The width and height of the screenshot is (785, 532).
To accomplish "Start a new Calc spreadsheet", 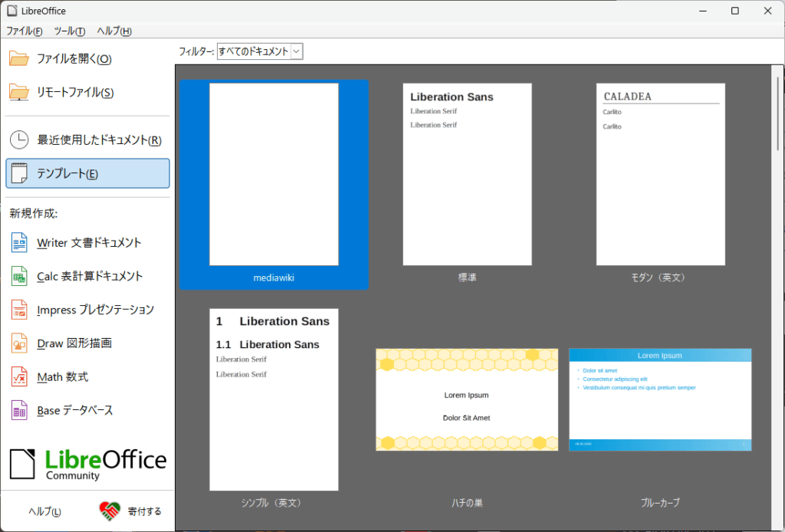I will (91, 276).
